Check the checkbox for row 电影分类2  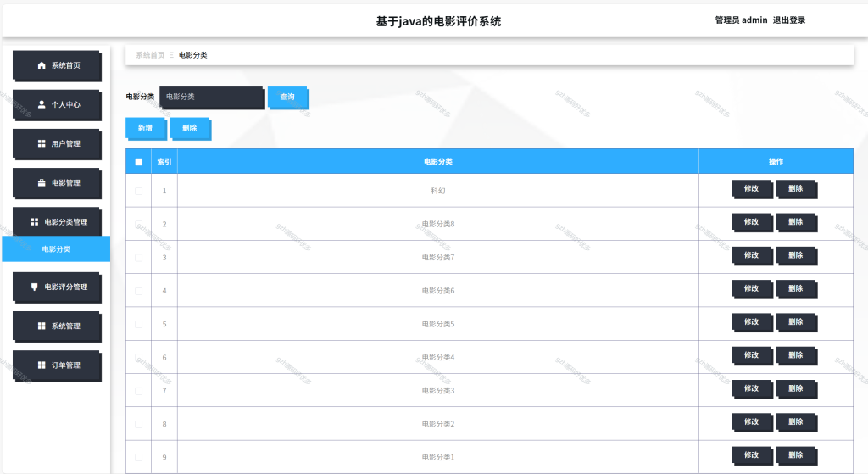click(x=138, y=424)
